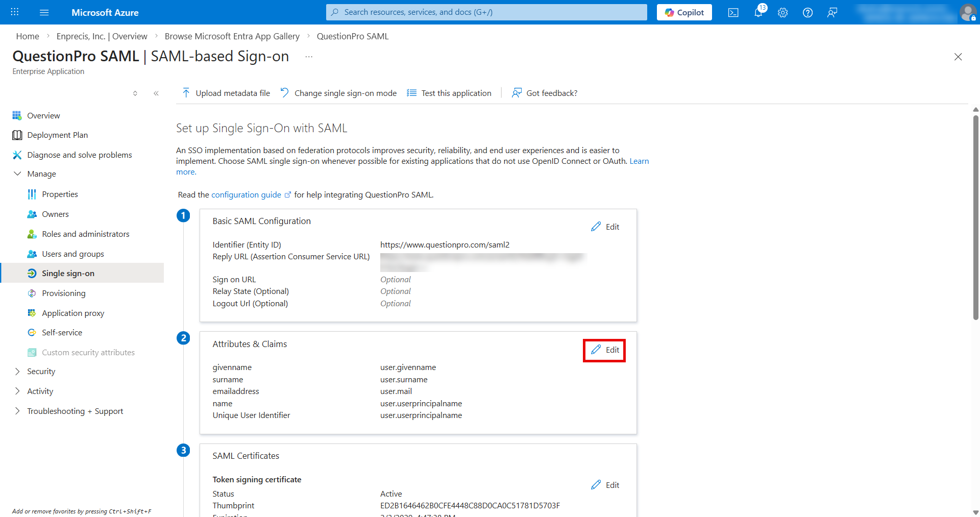Collapse the left navigation menu

(x=156, y=93)
